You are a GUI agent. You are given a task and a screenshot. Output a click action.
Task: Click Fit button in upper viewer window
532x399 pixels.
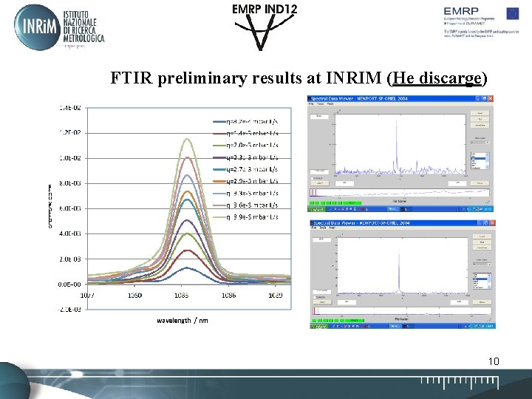click(x=480, y=120)
